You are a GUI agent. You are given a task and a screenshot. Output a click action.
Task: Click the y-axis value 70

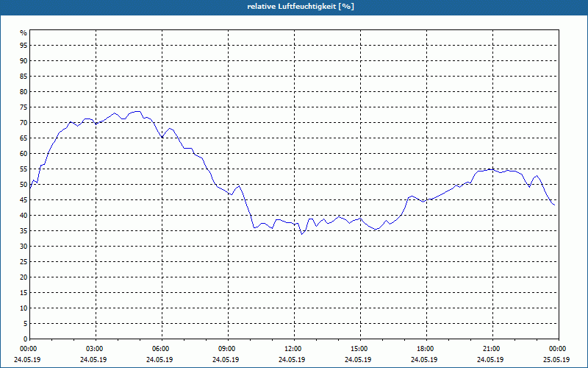click(x=24, y=123)
